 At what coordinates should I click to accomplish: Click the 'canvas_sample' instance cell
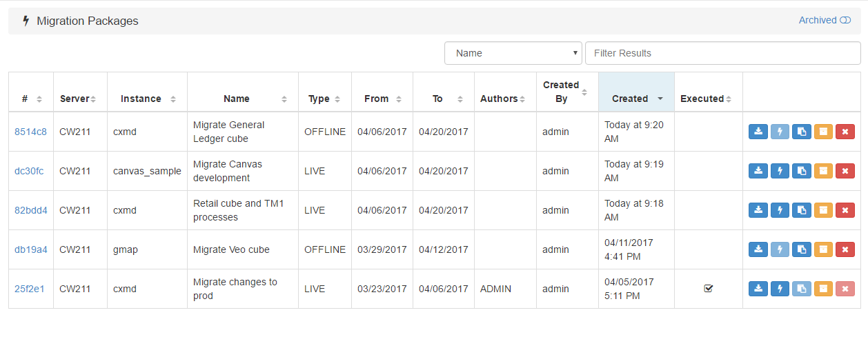click(147, 171)
